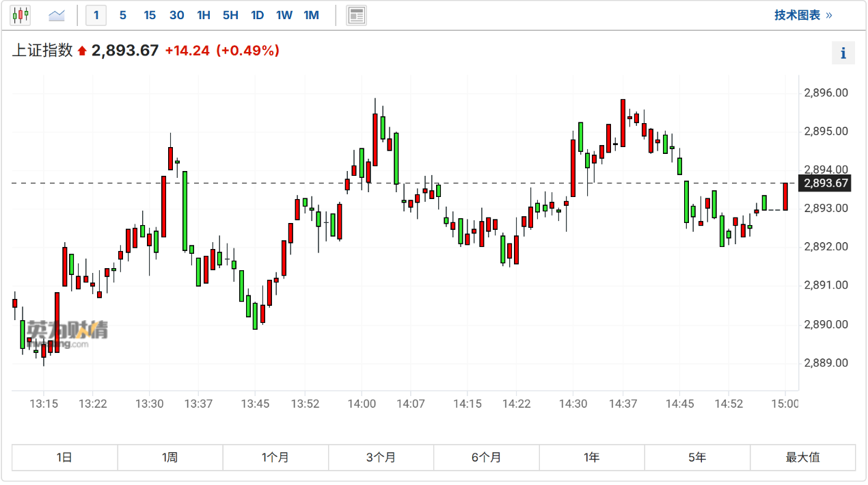The width and height of the screenshot is (868, 485).
Task: Select the 1 minute interval
Action: click(x=96, y=15)
